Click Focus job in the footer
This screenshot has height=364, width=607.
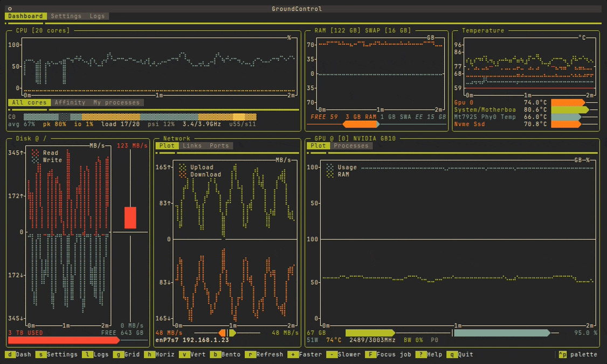pos(388,354)
